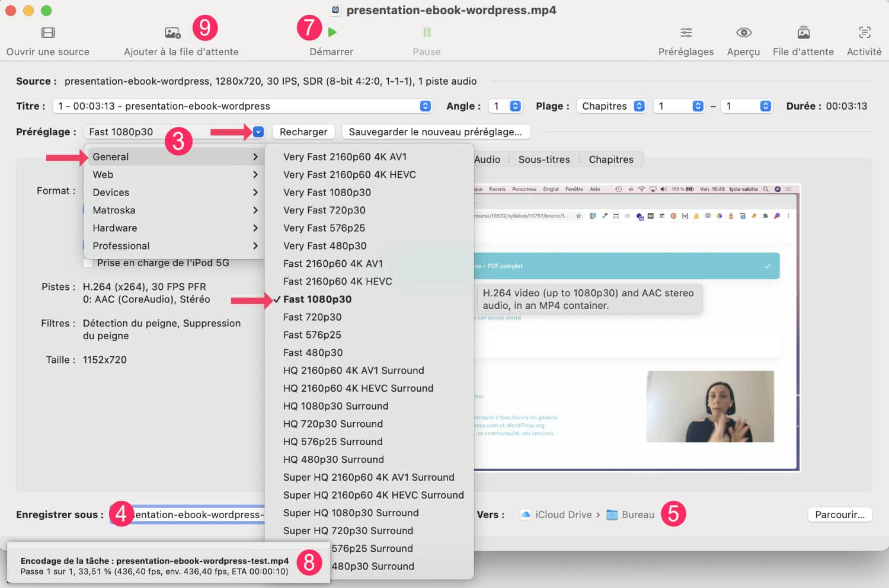889x588 pixels.
Task: Click the Durée value 00:03:13
Action: click(x=846, y=106)
